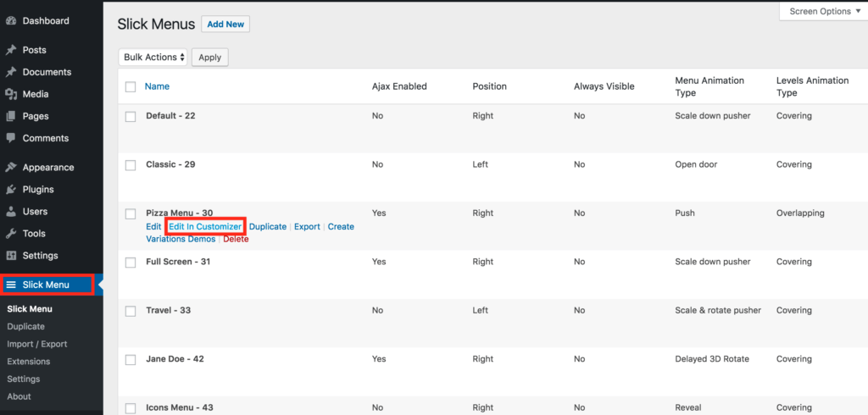Expand the Screen Options panel

pyautogui.click(x=821, y=11)
